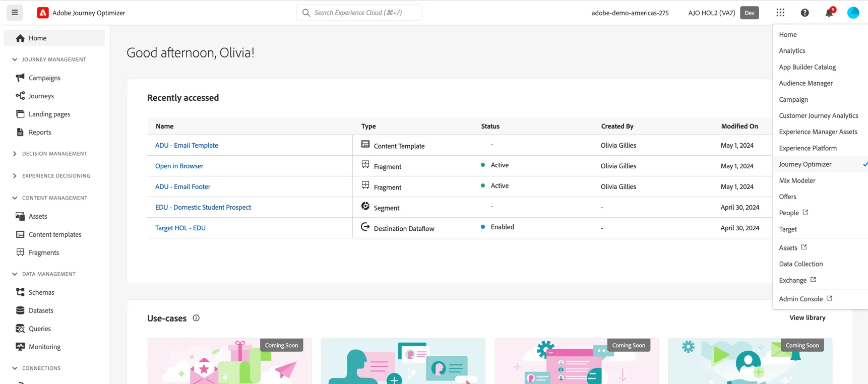
Task: Click the Assets sidebar icon
Action: [x=20, y=216]
